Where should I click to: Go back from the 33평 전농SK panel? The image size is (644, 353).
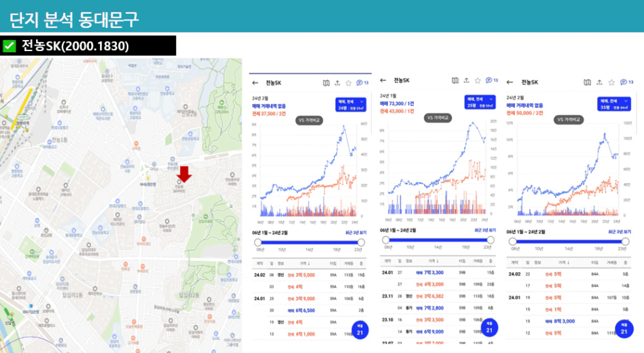tap(509, 82)
